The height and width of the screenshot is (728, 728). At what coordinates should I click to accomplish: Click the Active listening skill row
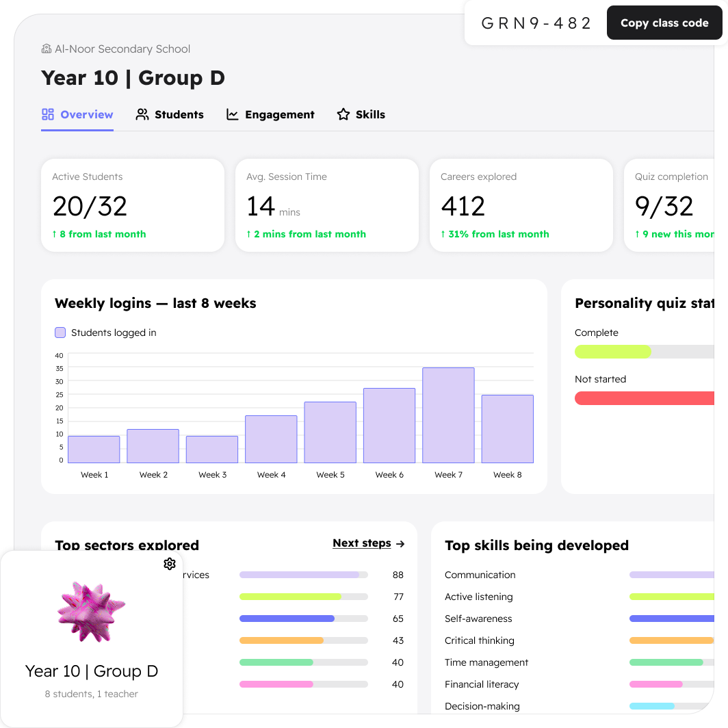(x=579, y=597)
